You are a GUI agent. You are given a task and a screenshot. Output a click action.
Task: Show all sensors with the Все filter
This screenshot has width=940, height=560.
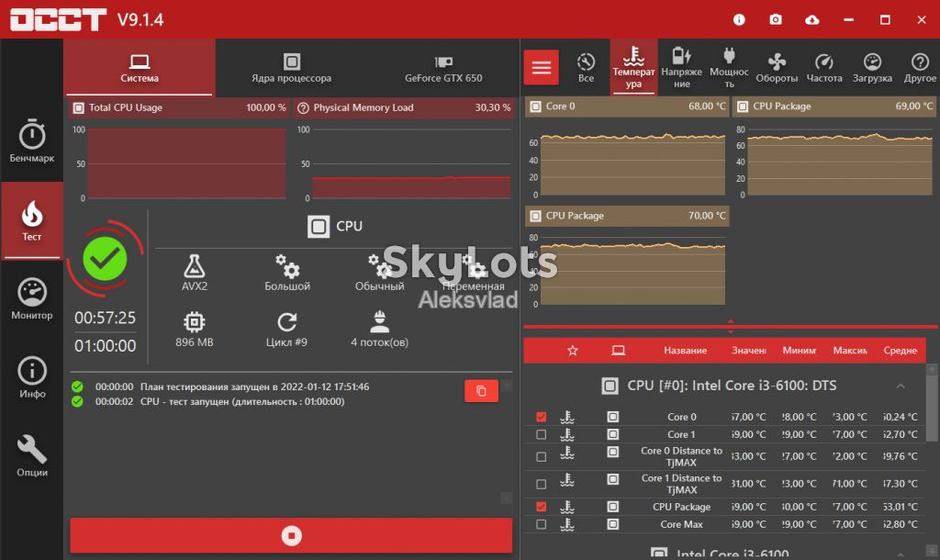coord(586,67)
